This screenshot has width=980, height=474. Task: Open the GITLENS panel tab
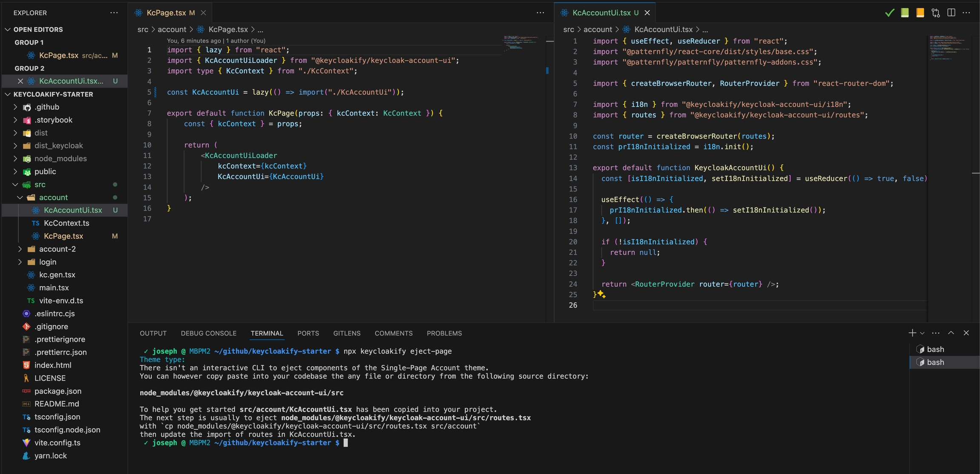[x=347, y=333]
